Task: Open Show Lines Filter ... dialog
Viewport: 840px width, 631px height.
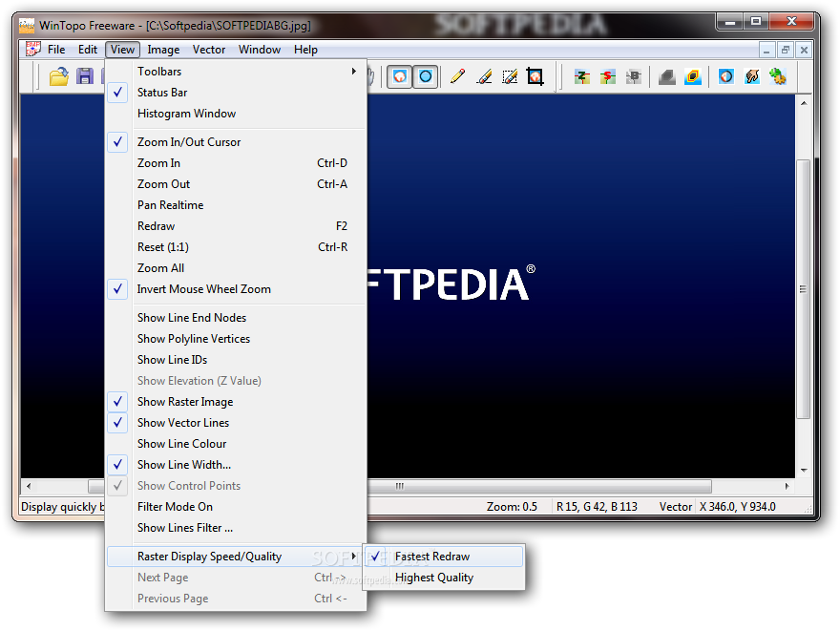Action: tap(236, 528)
